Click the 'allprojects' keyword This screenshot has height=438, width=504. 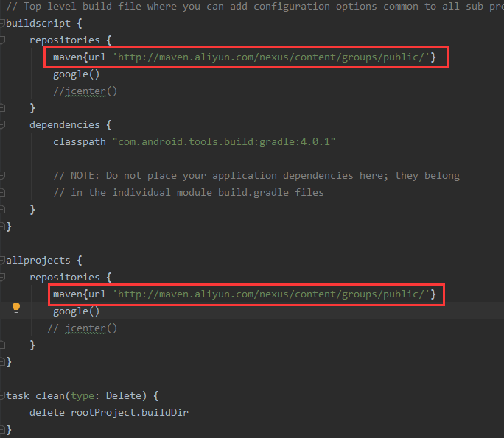(38, 261)
